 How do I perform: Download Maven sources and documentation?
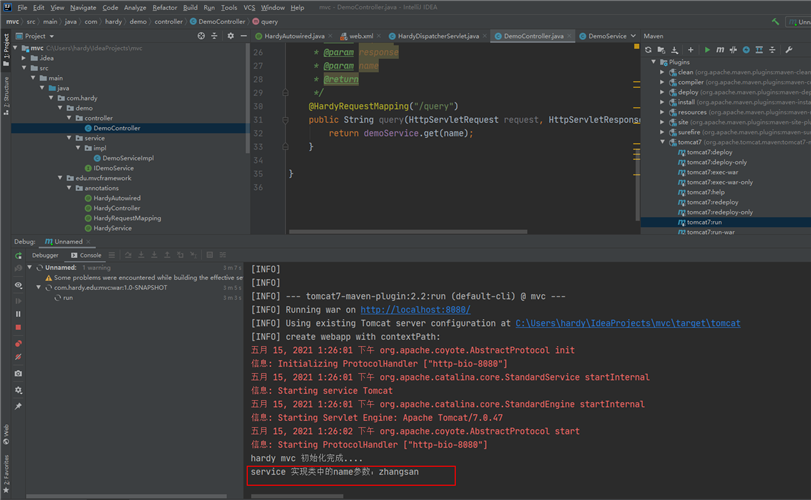[x=674, y=50]
